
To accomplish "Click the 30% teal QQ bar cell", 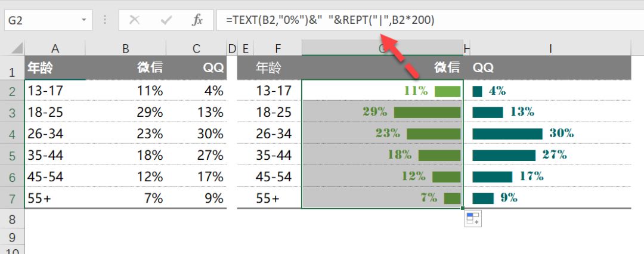I will 550,133.
